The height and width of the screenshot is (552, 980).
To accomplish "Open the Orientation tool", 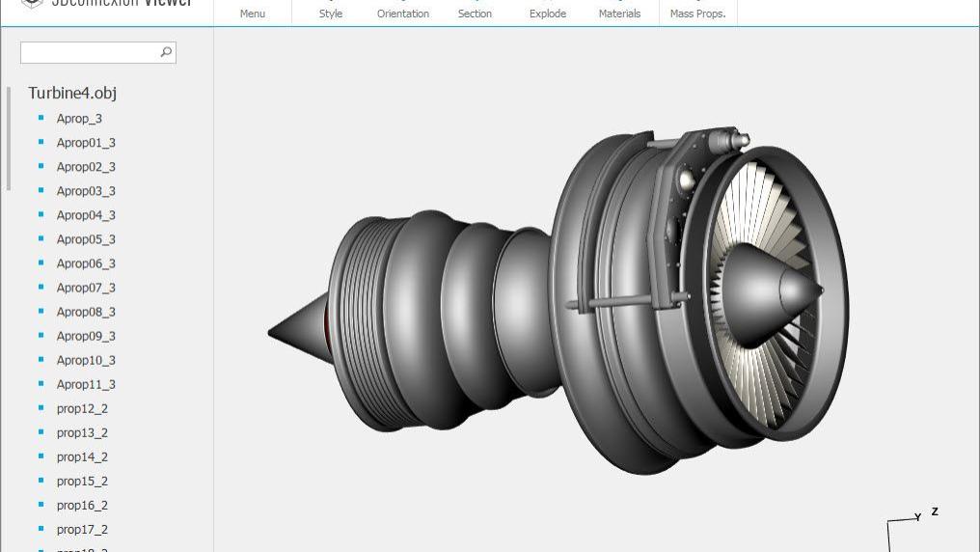I will [403, 13].
